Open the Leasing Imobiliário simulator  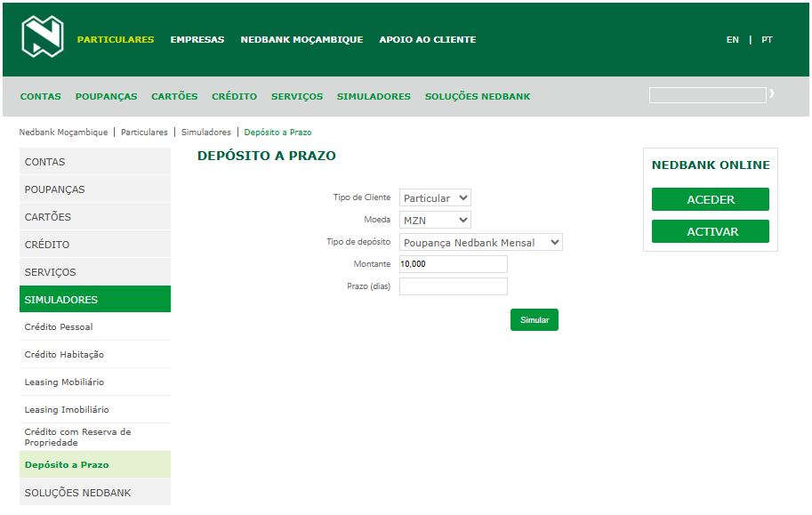95,409
